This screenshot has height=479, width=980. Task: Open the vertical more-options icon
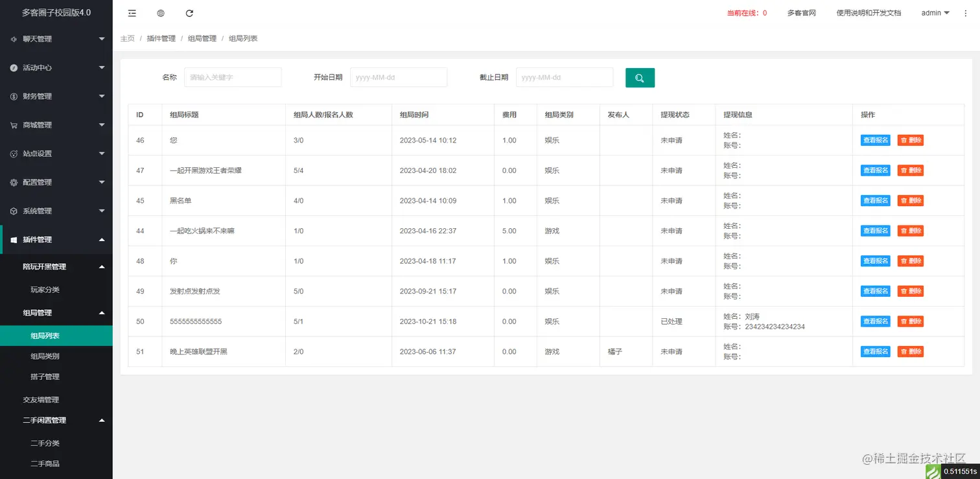coord(966,13)
